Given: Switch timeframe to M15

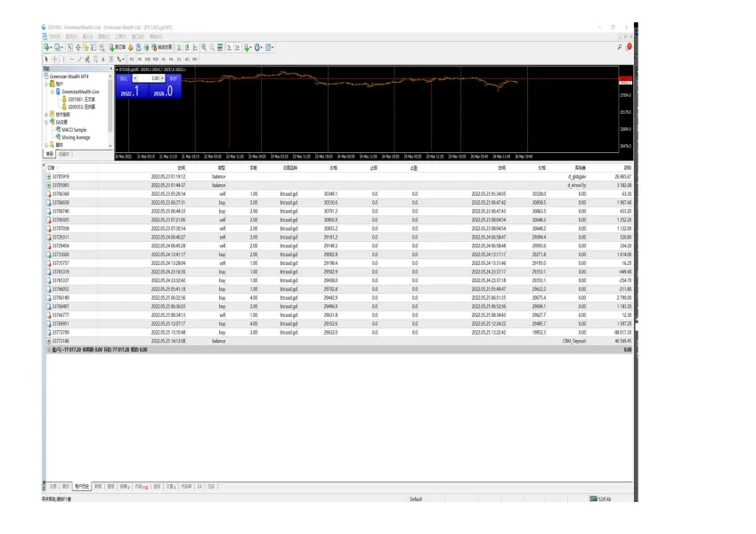Looking at the screenshot, I should tap(147, 59).
